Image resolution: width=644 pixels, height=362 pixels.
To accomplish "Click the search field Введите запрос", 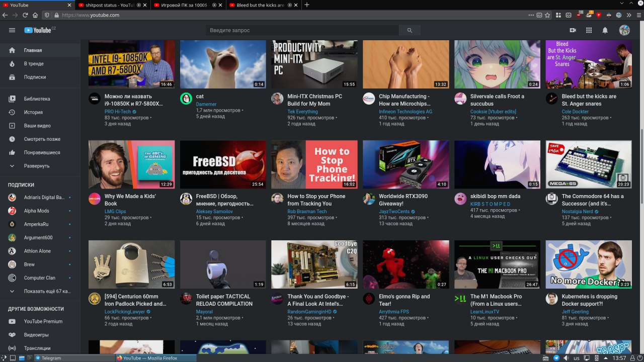I will 302,31.
